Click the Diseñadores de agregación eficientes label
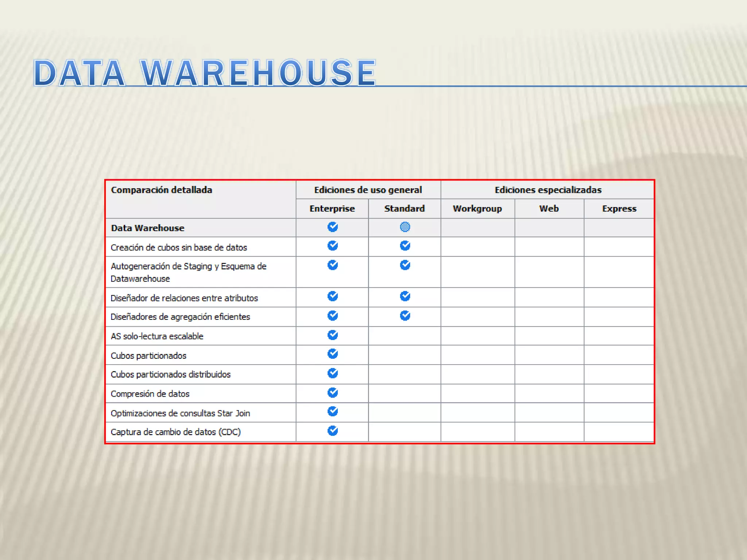747x560 pixels. [x=180, y=317]
